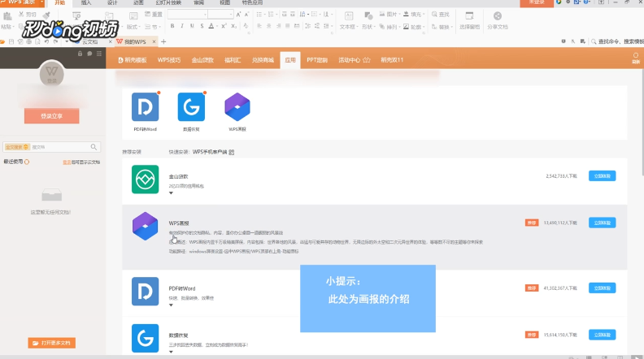This screenshot has height=359, width=644.
Task: Open the WPS技巧 tab on the orange bar
Action: (x=169, y=60)
